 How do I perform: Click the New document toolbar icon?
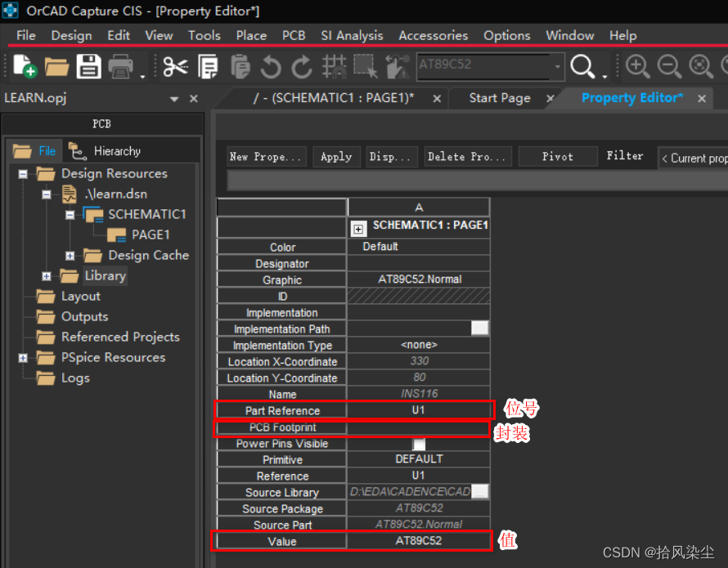click(25, 66)
